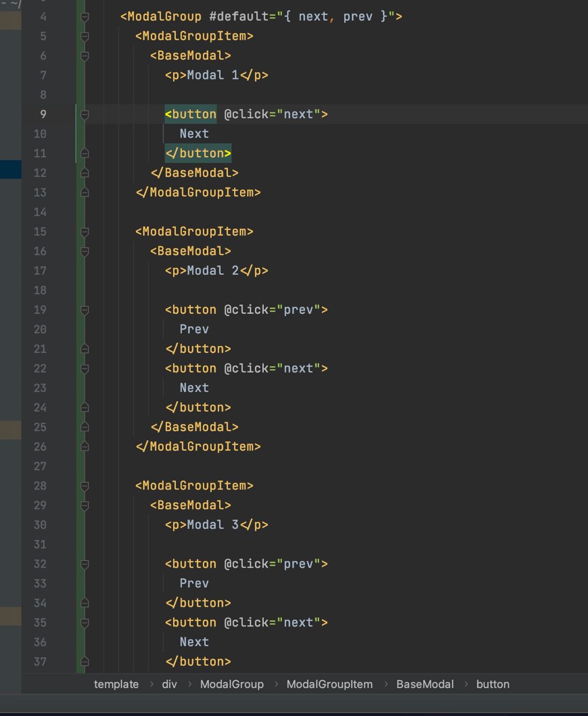This screenshot has width=588, height=716.
Task: Click line number 14 in the gutter
Action: 40,212
